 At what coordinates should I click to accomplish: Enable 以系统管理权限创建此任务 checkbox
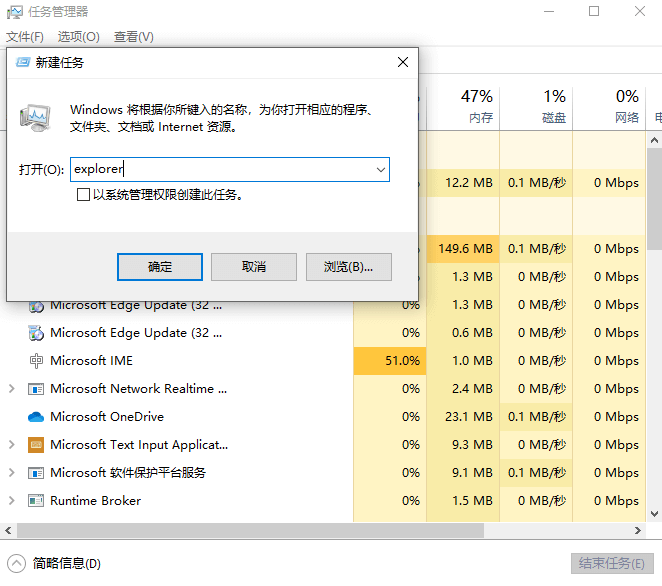[84, 195]
